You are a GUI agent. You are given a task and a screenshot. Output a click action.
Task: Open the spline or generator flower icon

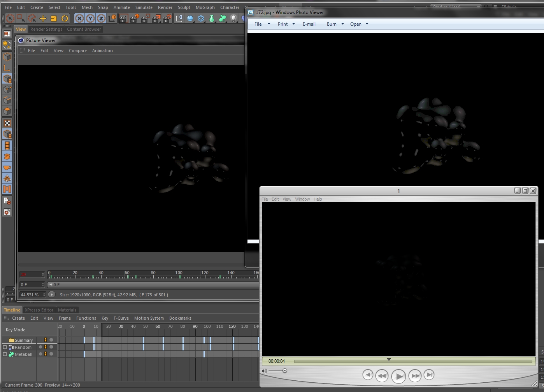(201, 18)
